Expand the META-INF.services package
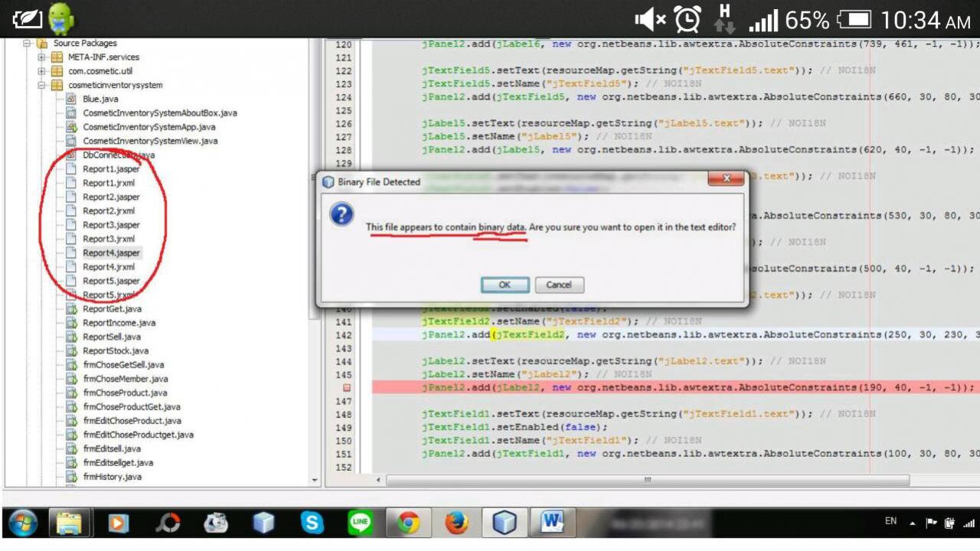Image resolution: width=980 pixels, height=551 pixels. coord(42,57)
